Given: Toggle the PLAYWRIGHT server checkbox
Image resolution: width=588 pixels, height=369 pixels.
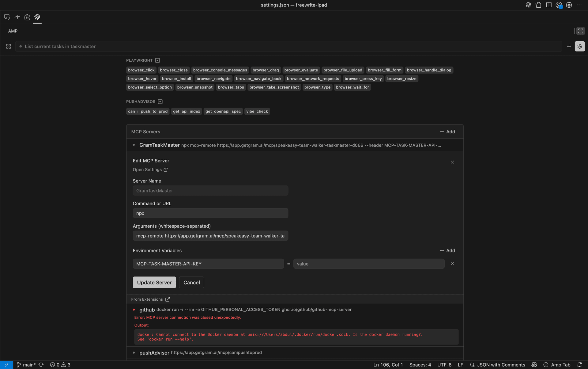Looking at the screenshot, I should point(157,60).
